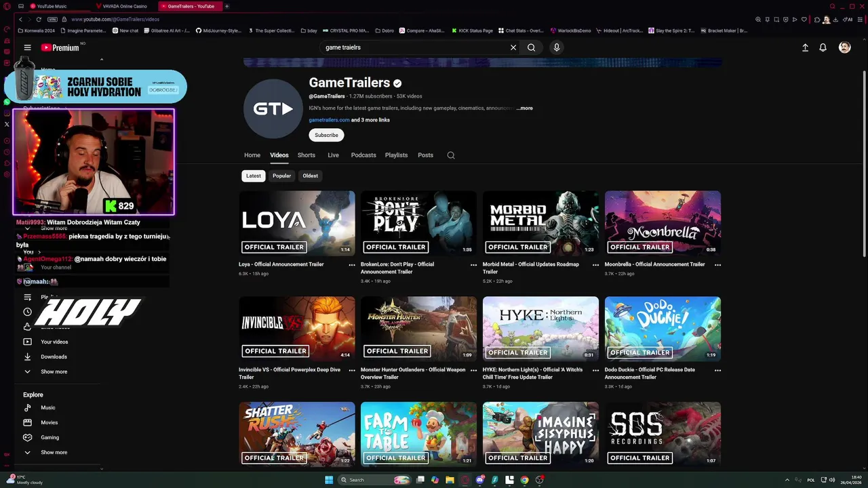Click the page vertical scrollbar
The image size is (868, 488).
tap(864, 163)
